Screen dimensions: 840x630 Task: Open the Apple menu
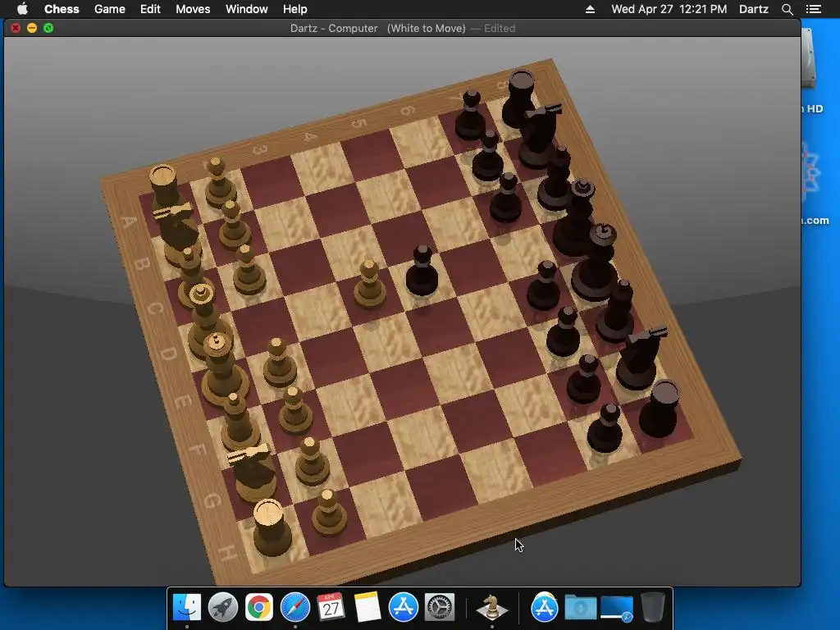click(22, 9)
